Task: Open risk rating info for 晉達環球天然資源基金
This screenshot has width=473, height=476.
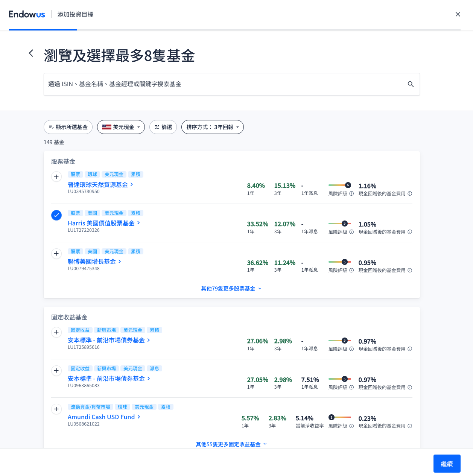Action: point(351,194)
